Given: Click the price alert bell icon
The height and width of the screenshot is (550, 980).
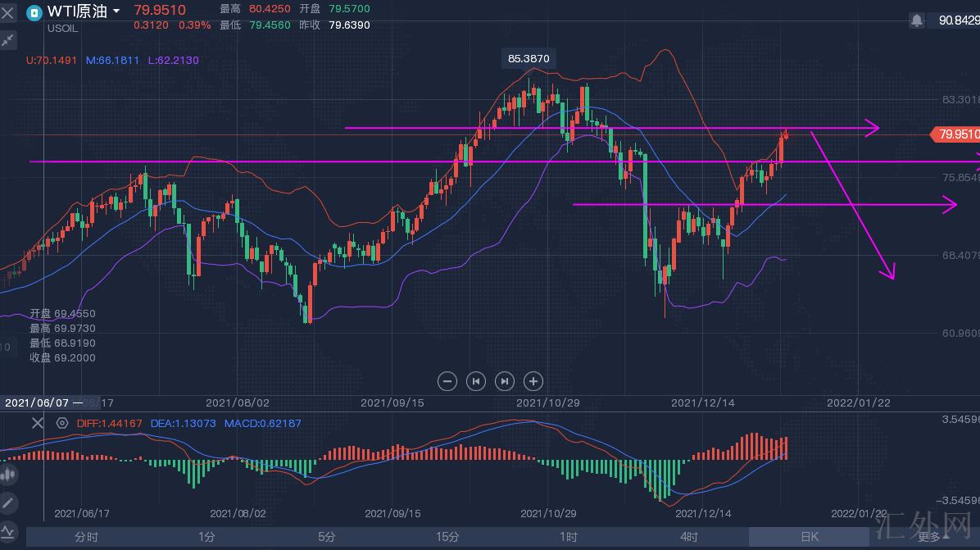Looking at the screenshot, I should 917,20.
